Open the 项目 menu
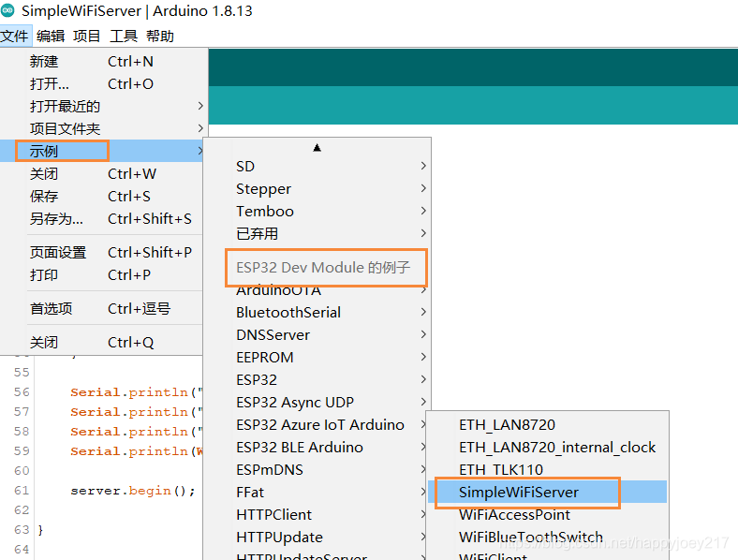Image resolution: width=738 pixels, height=560 pixels. pyautogui.click(x=86, y=37)
